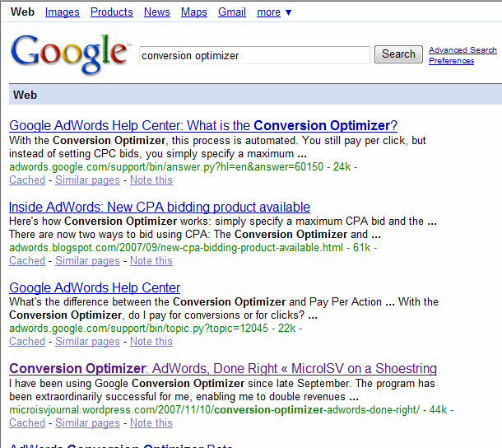Click the microisvjournal.wordpress.com URL text
The width and height of the screenshot is (502, 448).
(214, 409)
